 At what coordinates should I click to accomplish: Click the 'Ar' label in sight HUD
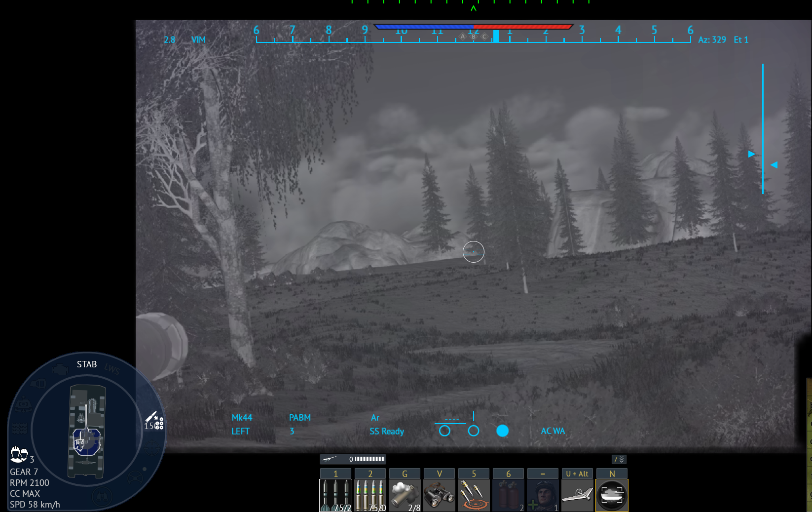pos(375,418)
